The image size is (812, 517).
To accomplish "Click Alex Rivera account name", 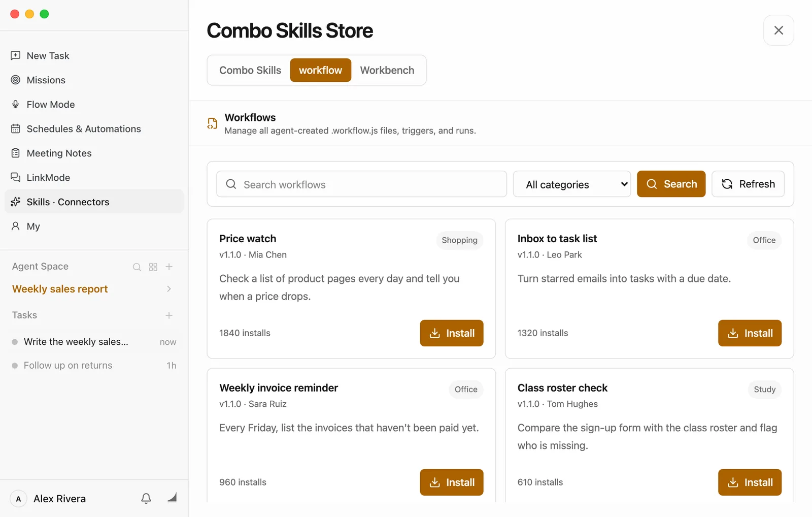I will click(x=59, y=499).
